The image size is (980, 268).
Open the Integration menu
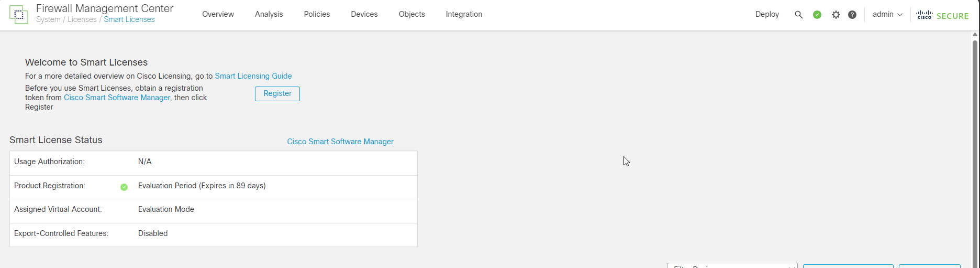point(464,14)
